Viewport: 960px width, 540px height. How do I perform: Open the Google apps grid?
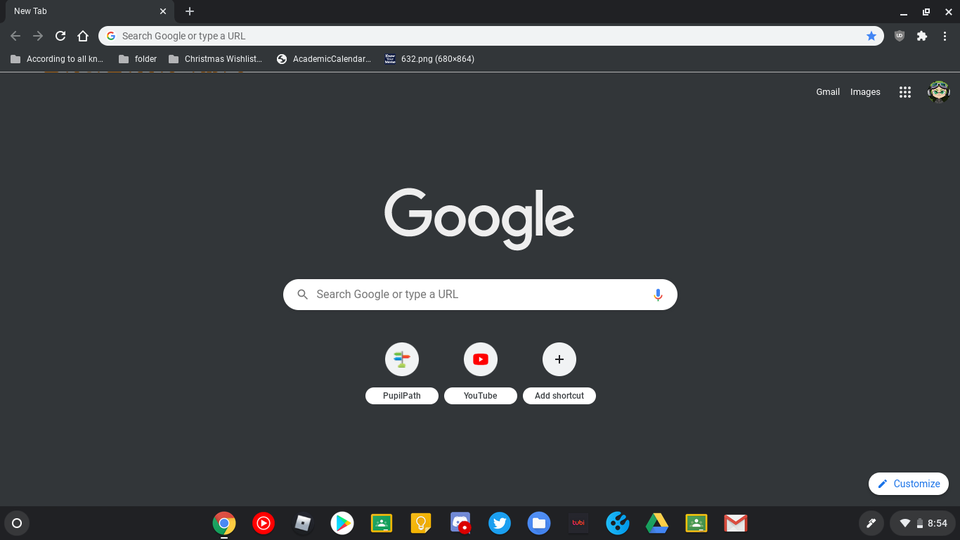pyautogui.click(x=905, y=92)
